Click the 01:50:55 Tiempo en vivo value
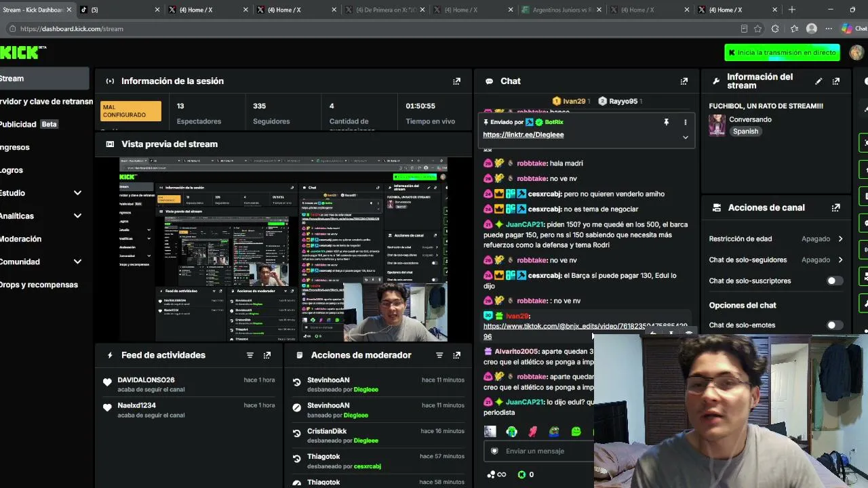This screenshot has height=488, width=868. click(420, 106)
